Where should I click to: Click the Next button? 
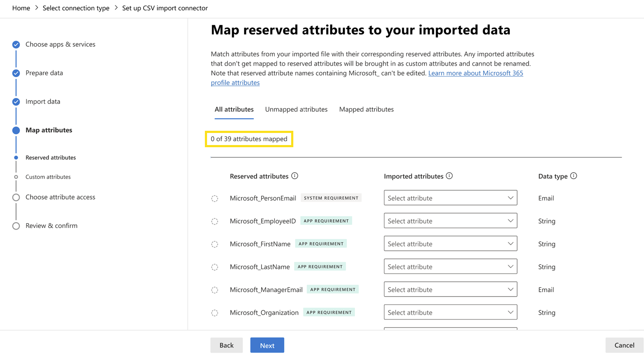pyautogui.click(x=267, y=345)
